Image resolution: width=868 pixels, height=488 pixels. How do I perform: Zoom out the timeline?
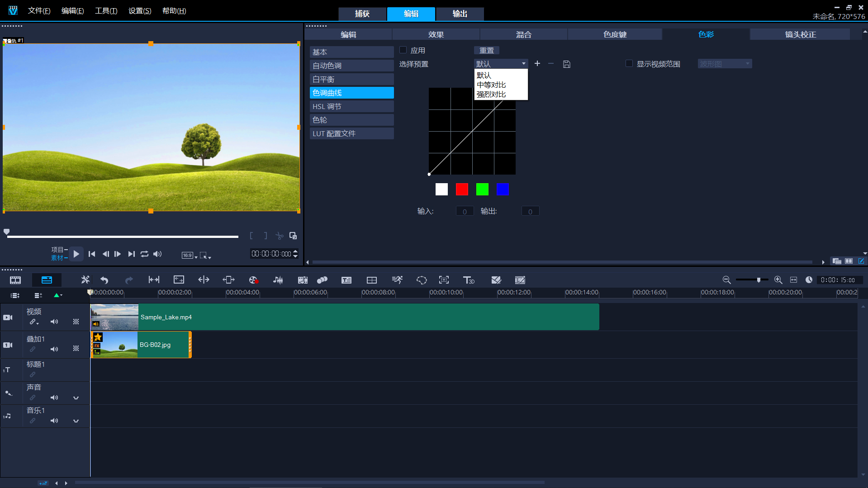pos(726,280)
